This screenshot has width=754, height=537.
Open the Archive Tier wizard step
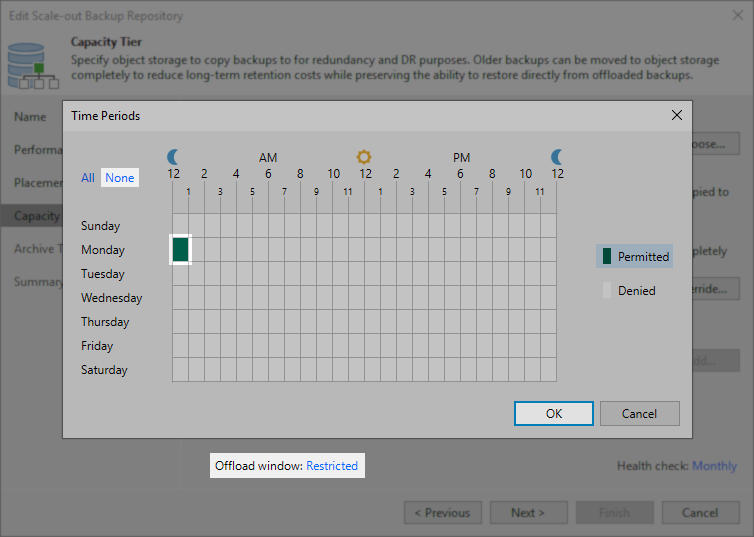click(38, 249)
